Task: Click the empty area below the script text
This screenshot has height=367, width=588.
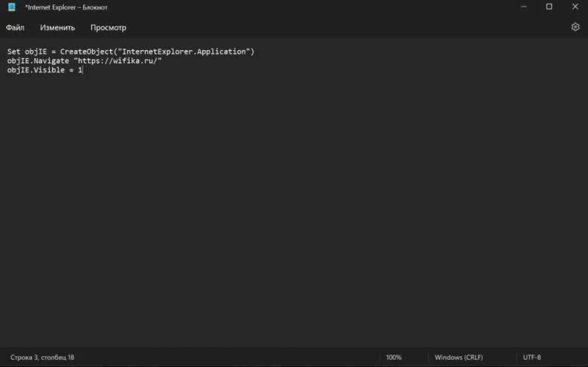Action: click(x=294, y=206)
